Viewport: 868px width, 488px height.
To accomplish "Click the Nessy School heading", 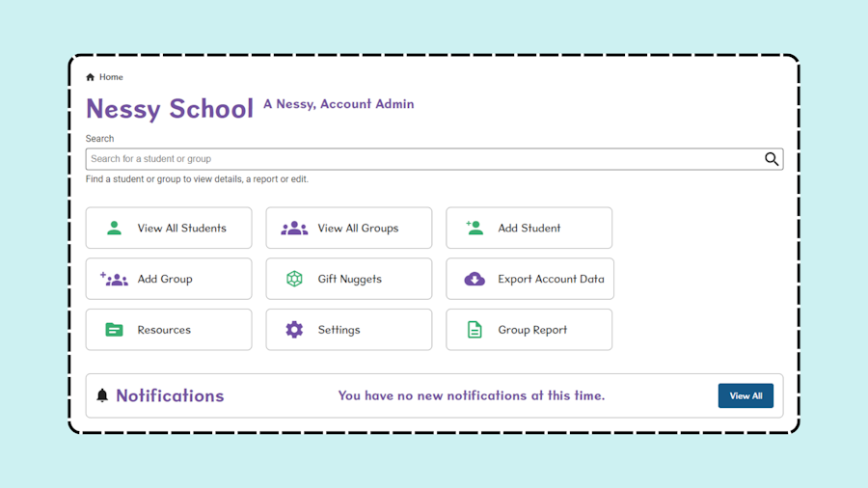I will [170, 108].
